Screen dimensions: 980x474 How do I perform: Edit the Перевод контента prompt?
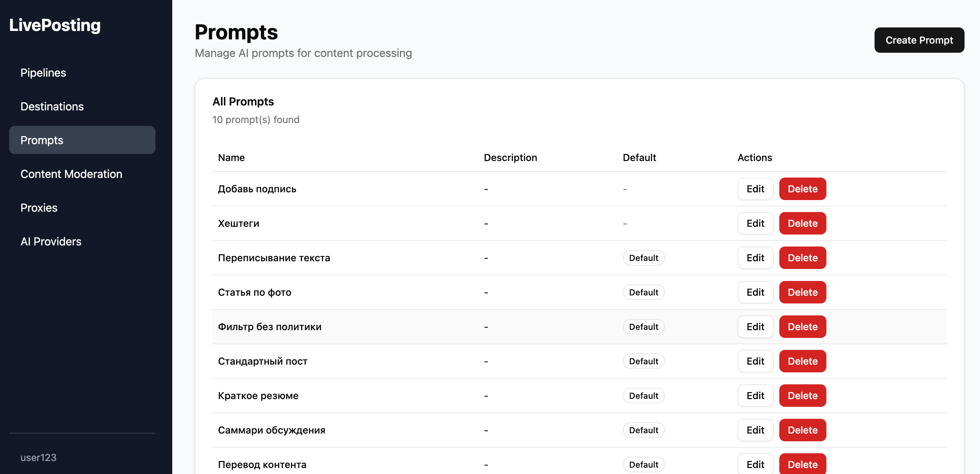[x=755, y=464]
